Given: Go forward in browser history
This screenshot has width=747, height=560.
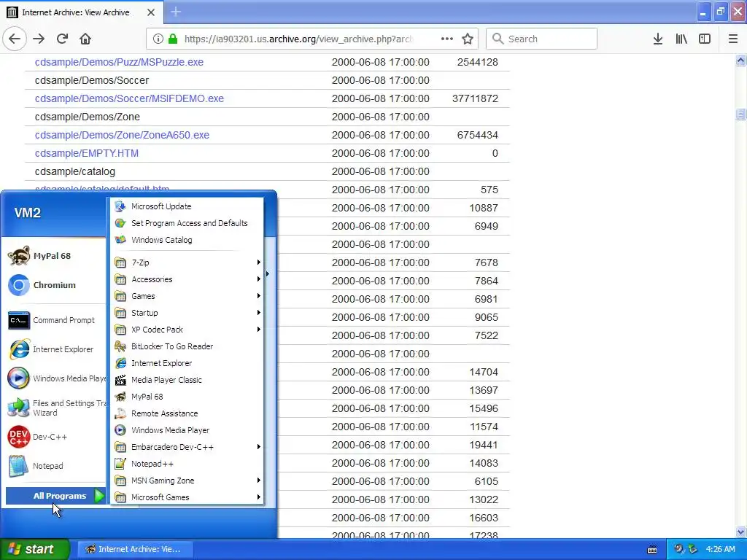Looking at the screenshot, I should pos(39,39).
